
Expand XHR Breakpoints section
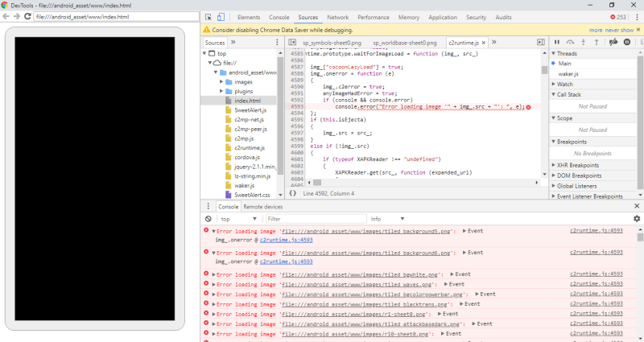coord(553,165)
